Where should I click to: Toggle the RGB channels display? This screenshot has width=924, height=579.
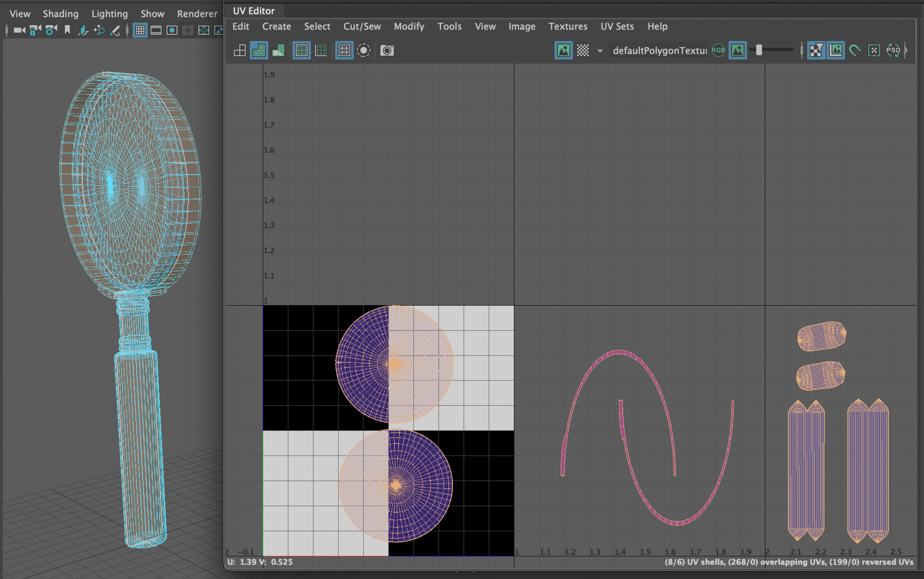click(718, 50)
